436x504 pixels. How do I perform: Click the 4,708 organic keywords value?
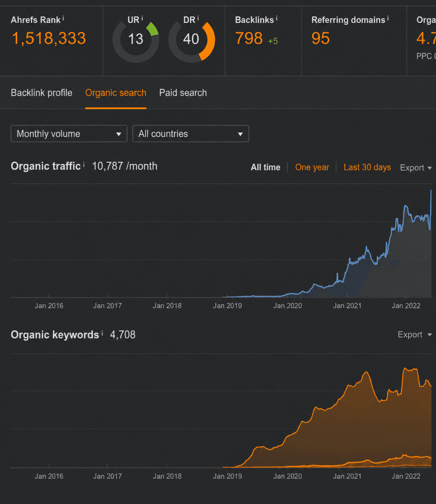click(x=123, y=335)
